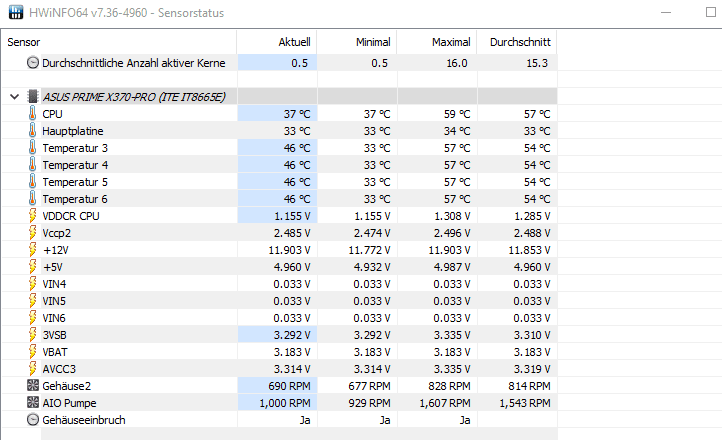
Task: Select the AVCC3 row label
Action: pos(59,370)
